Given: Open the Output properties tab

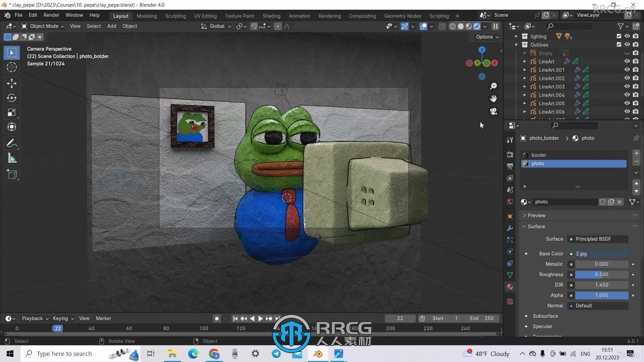Looking at the screenshot, I should pyautogui.click(x=510, y=166).
